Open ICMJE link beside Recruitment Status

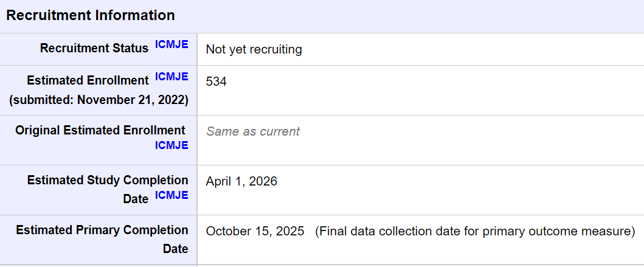[171, 45]
